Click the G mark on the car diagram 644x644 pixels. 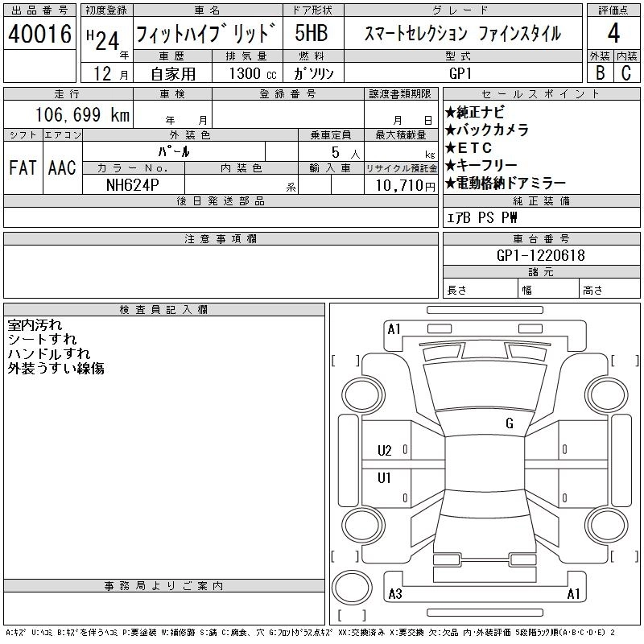(x=509, y=423)
